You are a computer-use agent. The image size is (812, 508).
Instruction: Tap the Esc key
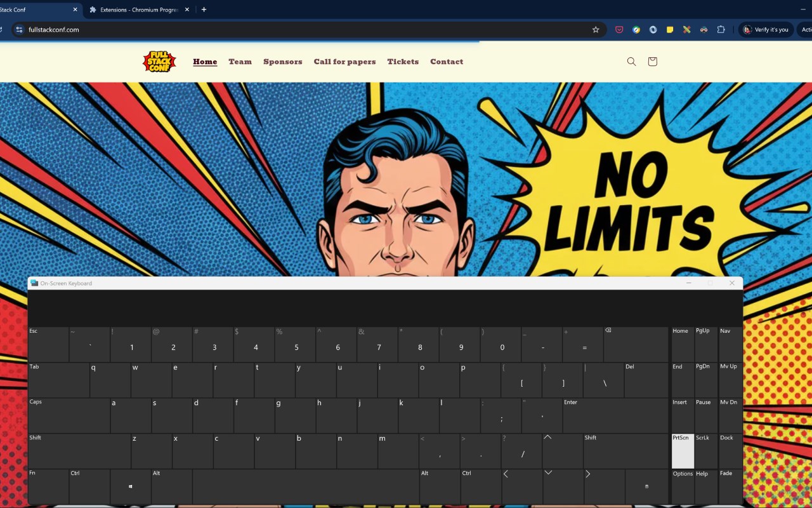point(48,344)
